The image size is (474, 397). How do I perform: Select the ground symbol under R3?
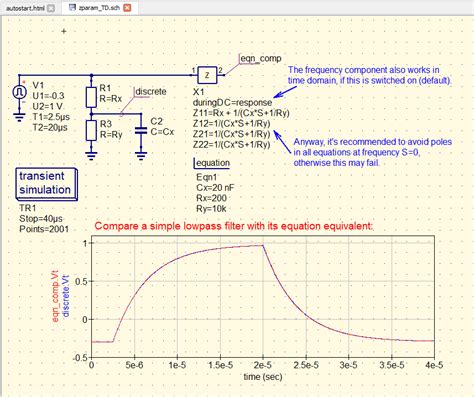[91, 156]
